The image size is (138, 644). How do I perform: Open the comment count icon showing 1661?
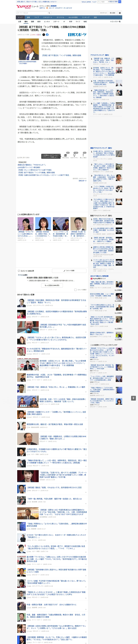[x=33, y=35]
